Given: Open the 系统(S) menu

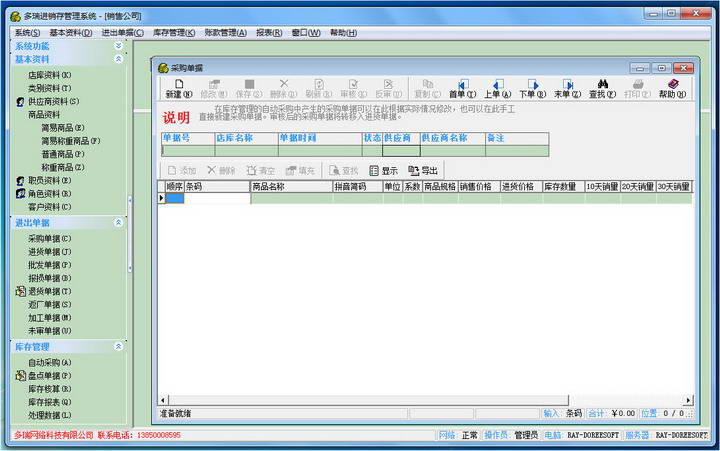Looking at the screenshot, I should pos(27,33).
